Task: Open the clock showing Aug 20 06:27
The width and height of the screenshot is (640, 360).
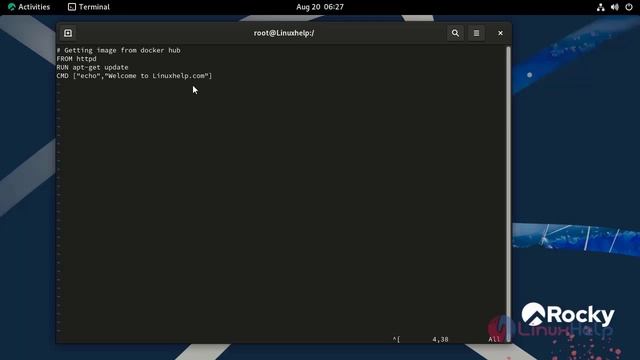Action: tap(320, 7)
